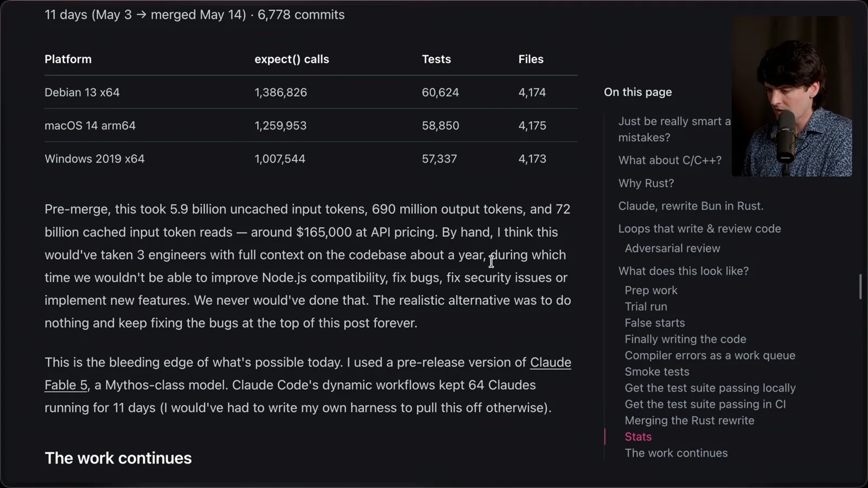The width and height of the screenshot is (868, 488).
Task: Click the Files value '4,173'
Action: pos(532,159)
